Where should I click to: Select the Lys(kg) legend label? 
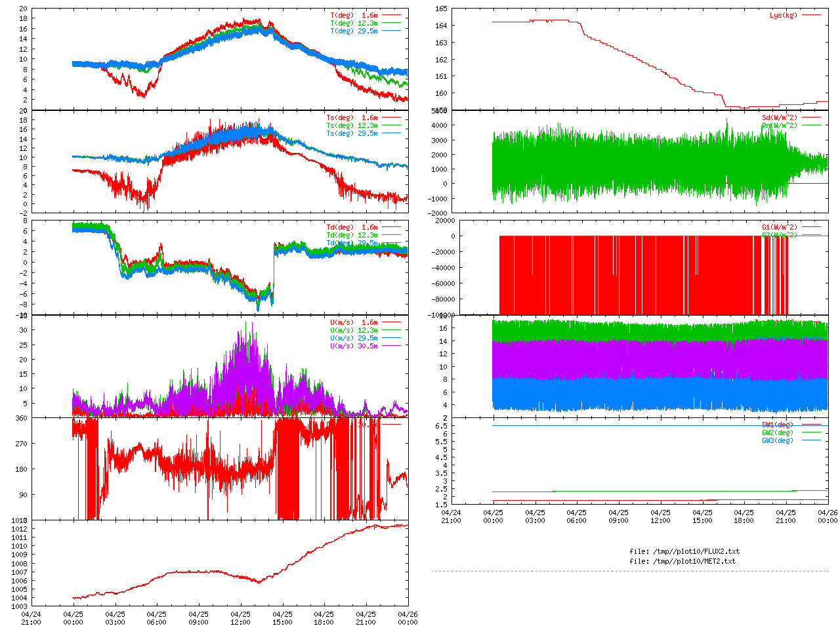[x=783, y=15]
